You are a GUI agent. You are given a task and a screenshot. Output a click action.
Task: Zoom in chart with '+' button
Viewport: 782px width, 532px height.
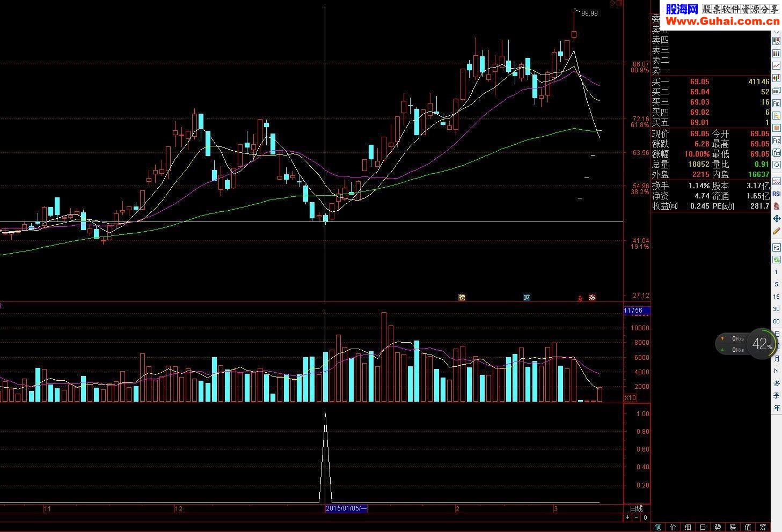[x=627, y=518]
